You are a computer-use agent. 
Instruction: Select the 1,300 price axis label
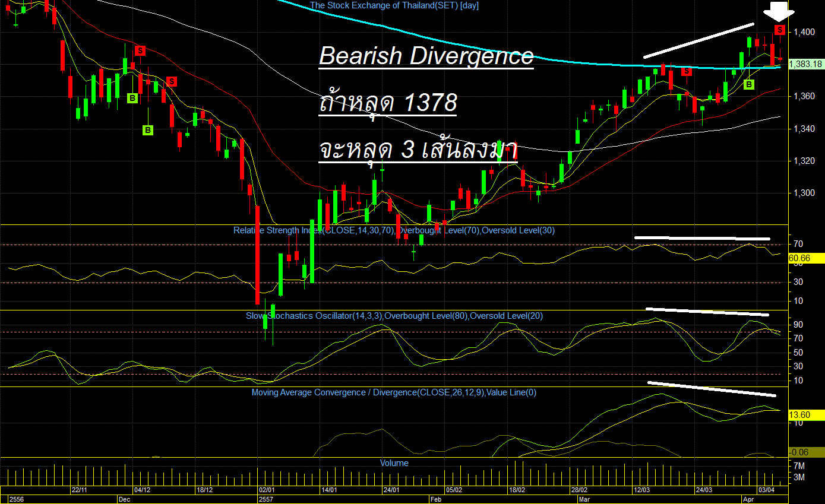click(803, 194)
